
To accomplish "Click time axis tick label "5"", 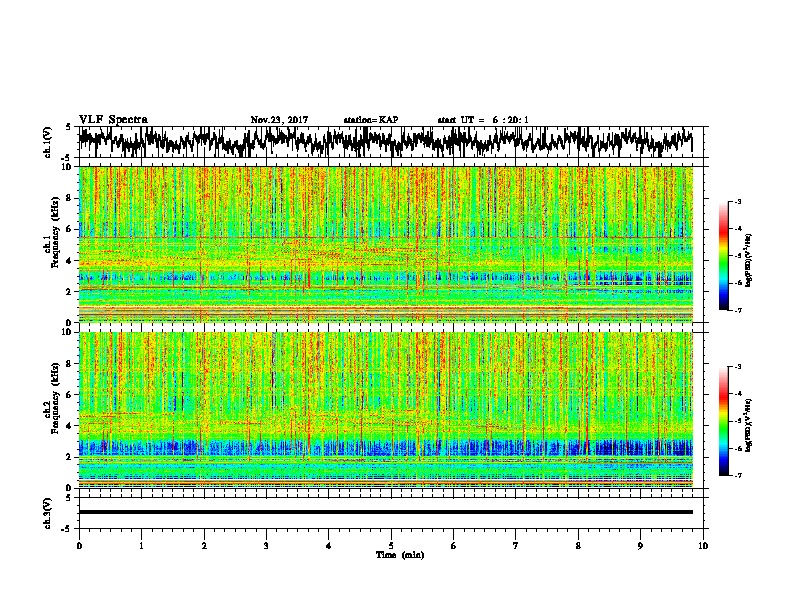I will pos(391,546).
